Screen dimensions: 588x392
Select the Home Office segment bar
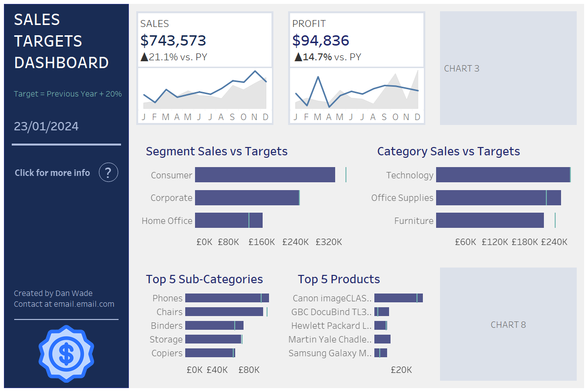click(228, 220)
